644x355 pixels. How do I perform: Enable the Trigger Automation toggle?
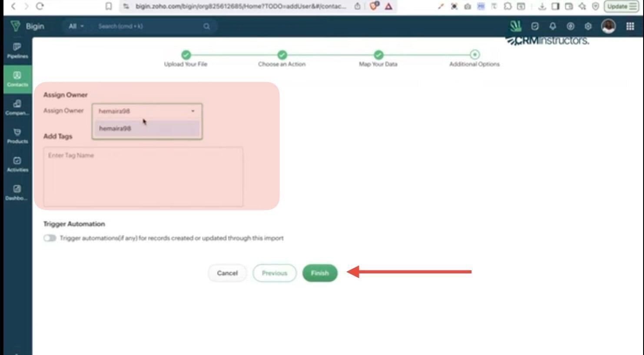click(x=50, y=238)
